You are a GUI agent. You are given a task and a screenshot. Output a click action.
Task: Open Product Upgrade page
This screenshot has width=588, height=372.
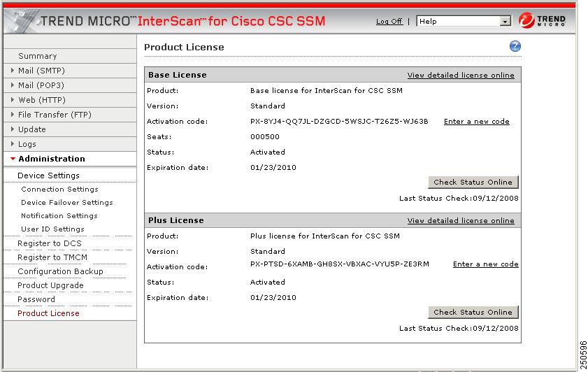point(50,285)
